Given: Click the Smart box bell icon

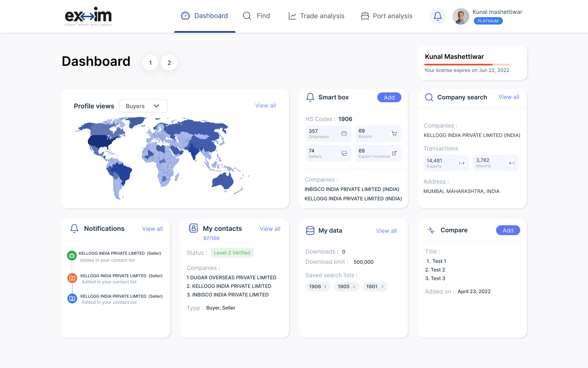Looking at the screenshot, I should tap(310, 97).
